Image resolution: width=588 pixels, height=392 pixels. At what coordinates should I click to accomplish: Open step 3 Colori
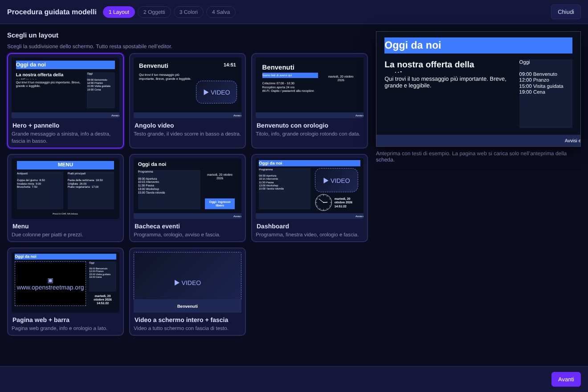click(x=188, y=12)
